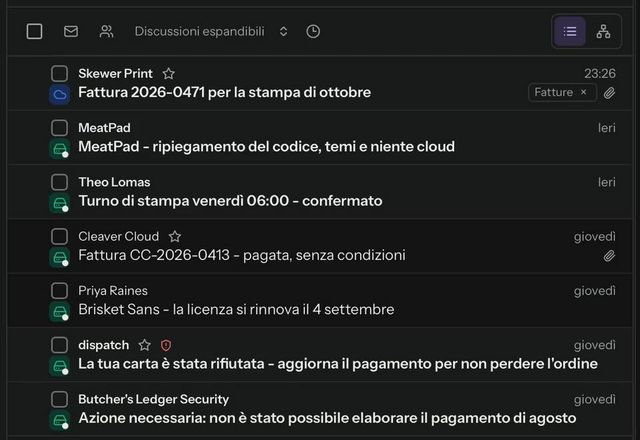
Task: Select the MeatPad message checkbox
Action: click(x=60, y=128)
